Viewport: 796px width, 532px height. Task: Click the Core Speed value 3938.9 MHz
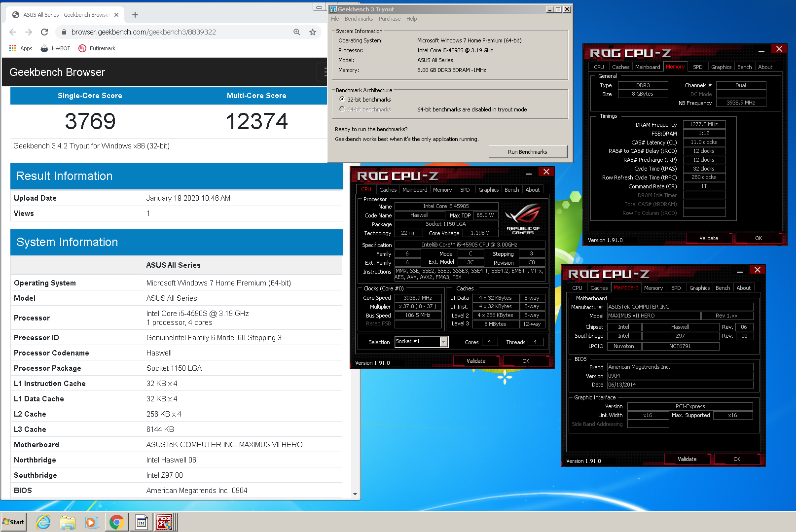418,298
